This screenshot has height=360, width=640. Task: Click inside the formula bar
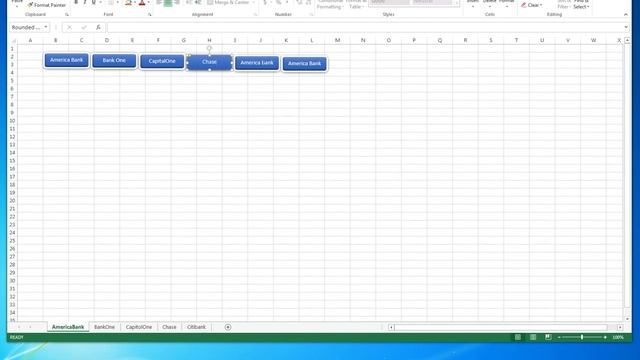(x=364, y=27)
